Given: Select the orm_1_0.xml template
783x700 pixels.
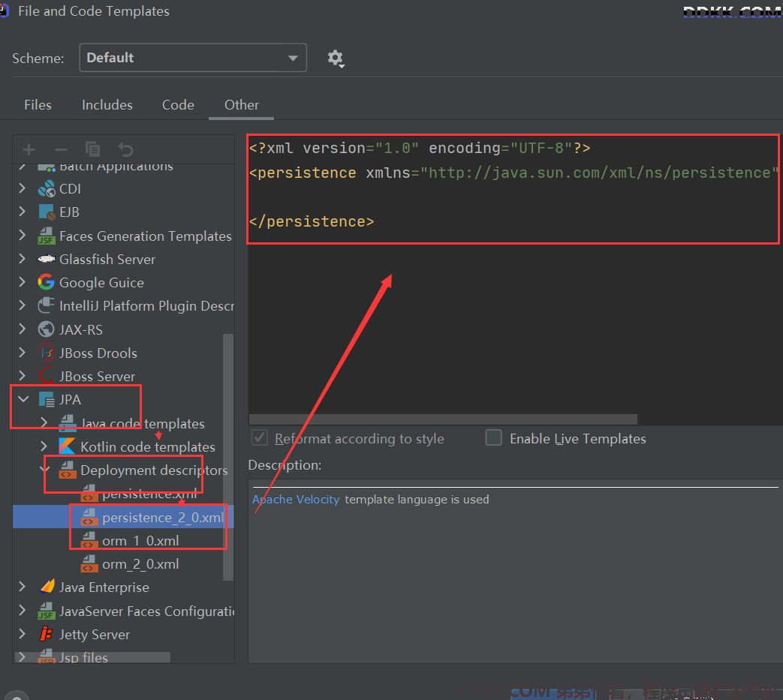Looking at the screenshot, I should coord(140,541).
